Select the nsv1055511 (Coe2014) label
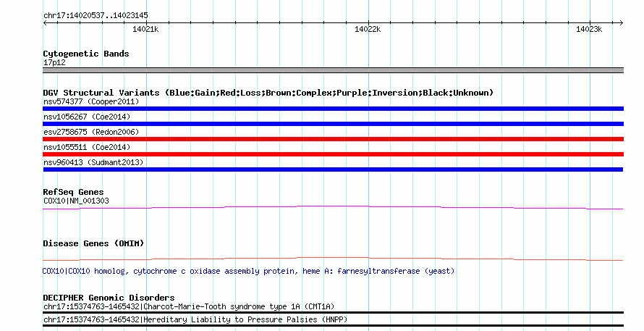The image size is (644, 331). point(87,147)
